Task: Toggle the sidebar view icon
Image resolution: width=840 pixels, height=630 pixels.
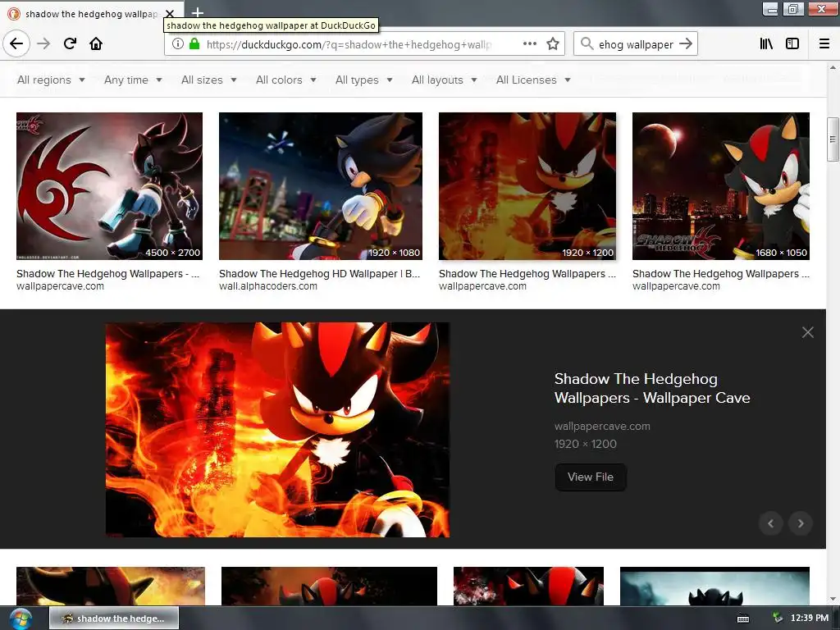Action: [792, 44]
